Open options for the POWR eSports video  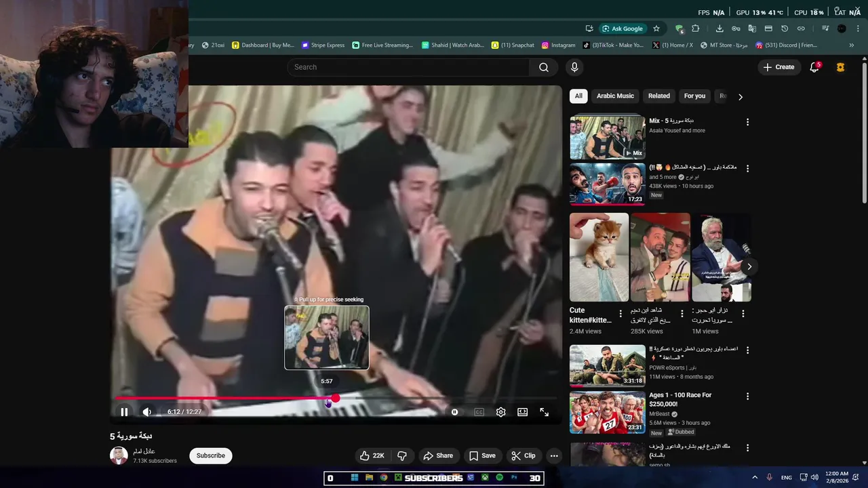747,350
